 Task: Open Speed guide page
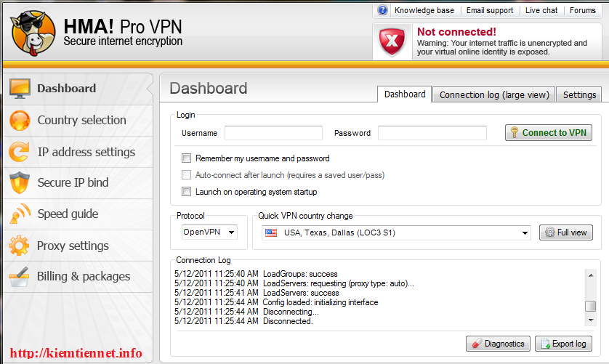point(78,214)
